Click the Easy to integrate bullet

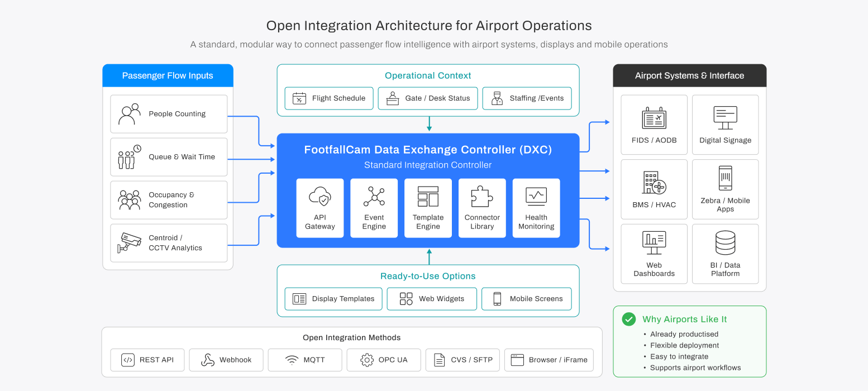click(679, 356)
